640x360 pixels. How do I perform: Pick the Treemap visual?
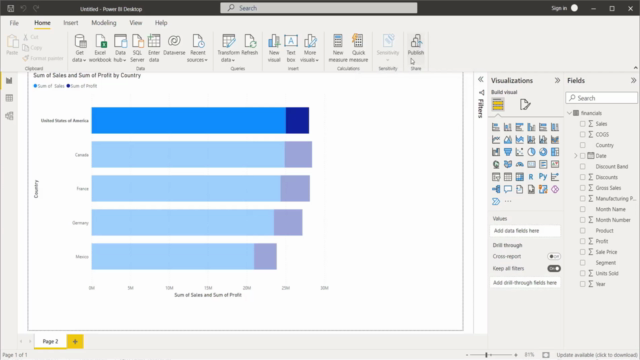tap(555, 152)
